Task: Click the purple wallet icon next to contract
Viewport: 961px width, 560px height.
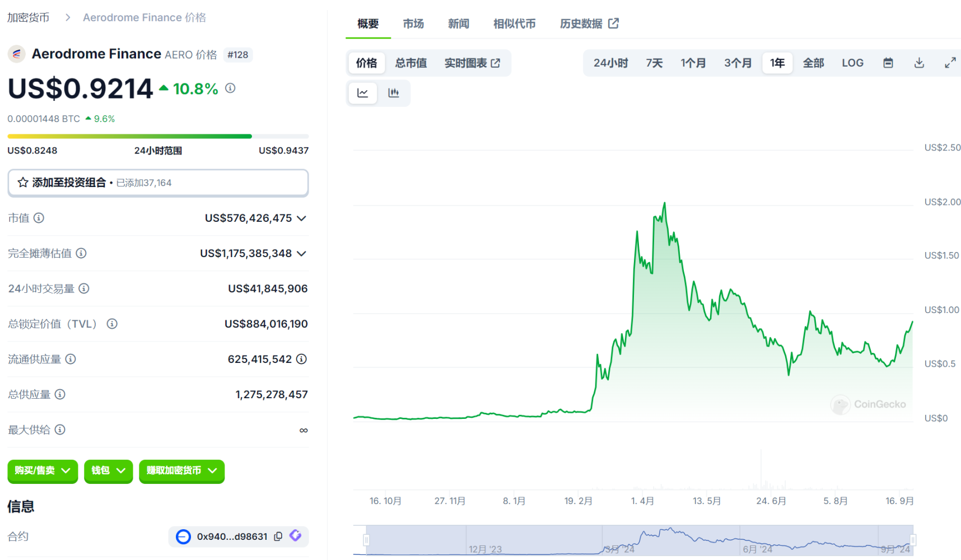Action: click(296, 536)
